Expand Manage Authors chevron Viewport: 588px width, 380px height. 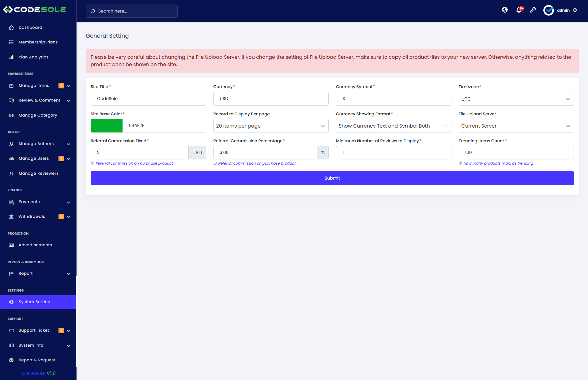coord(69,144)
